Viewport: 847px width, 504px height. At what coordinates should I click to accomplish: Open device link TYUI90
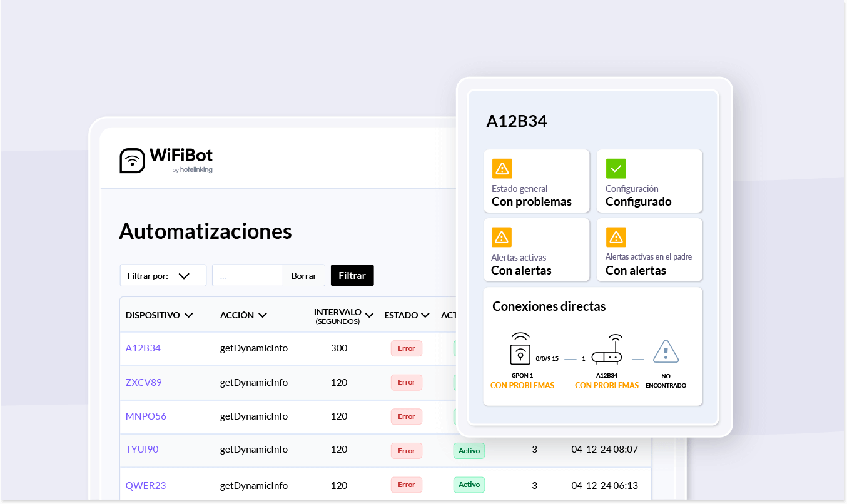coord(142,450)
